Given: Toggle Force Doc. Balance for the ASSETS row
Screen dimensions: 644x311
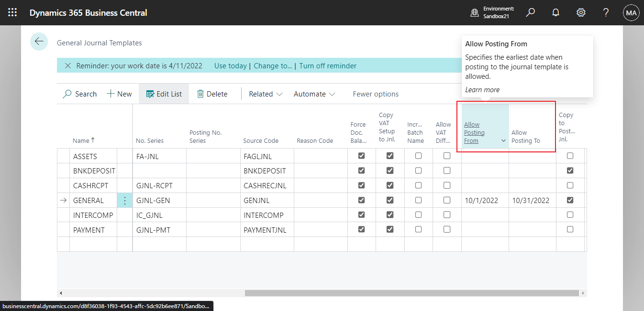Looking at the screenshot, I should [x=361, y=155].
